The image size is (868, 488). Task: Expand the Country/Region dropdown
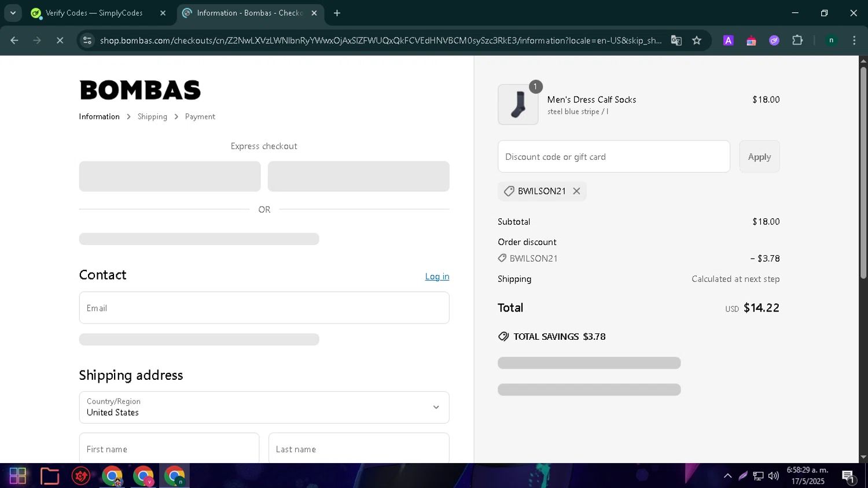pos(264,408)
